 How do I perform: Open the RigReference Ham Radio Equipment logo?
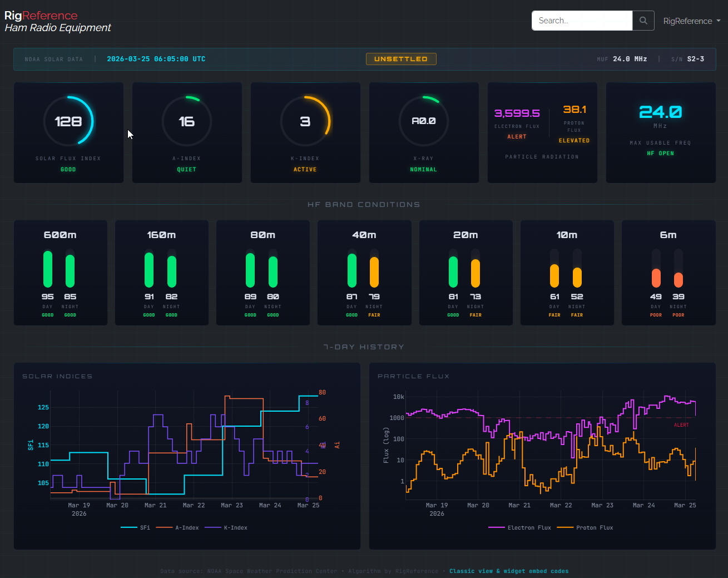(x=57, y=22)
